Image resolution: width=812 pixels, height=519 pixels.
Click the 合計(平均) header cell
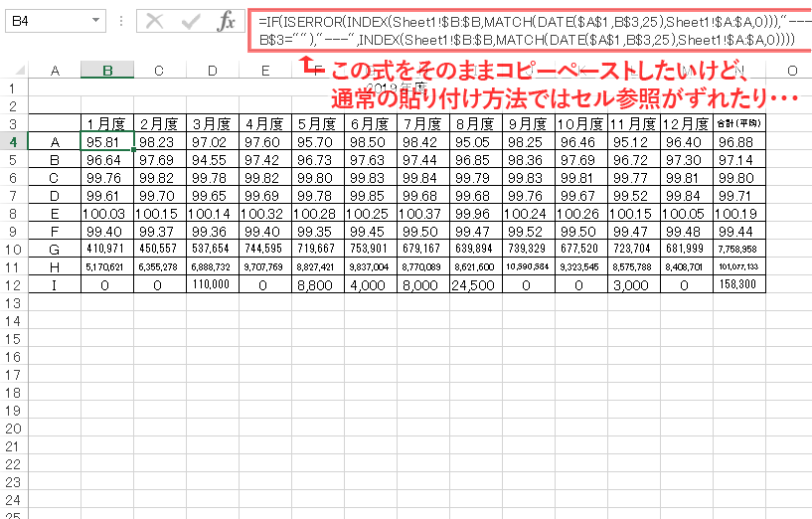pyautogui.click(x=739, y=124)
